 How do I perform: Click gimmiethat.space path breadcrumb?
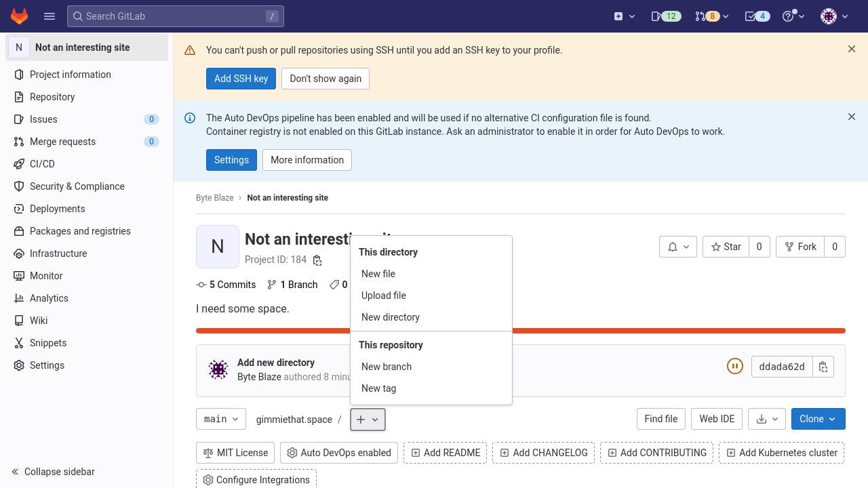tap(294, 420)
